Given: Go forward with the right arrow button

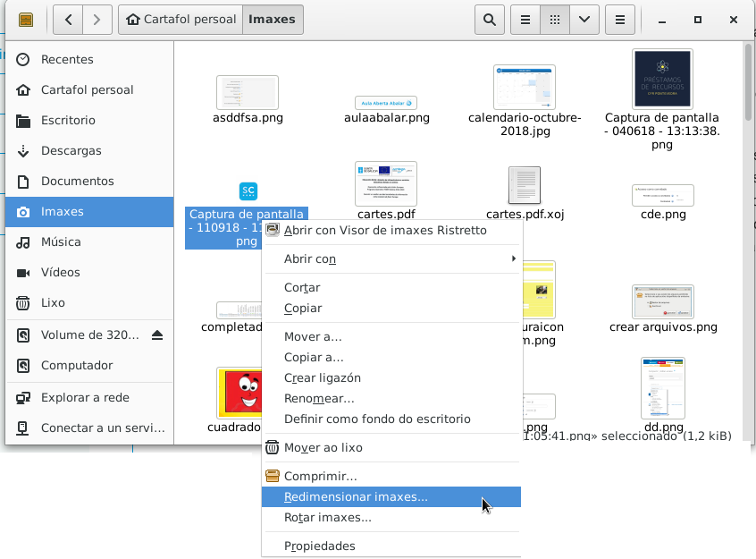Looking at the screenshot, I should pos(97,19).
